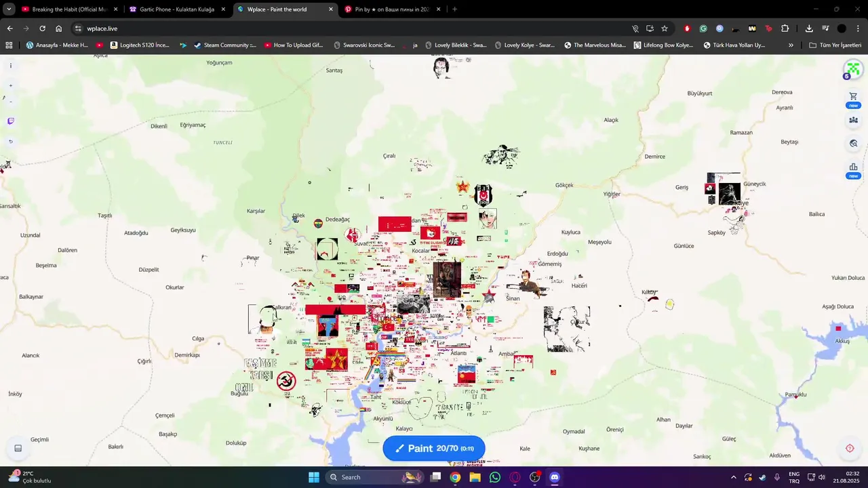Click the install app icon in address bar

(650, 28)
